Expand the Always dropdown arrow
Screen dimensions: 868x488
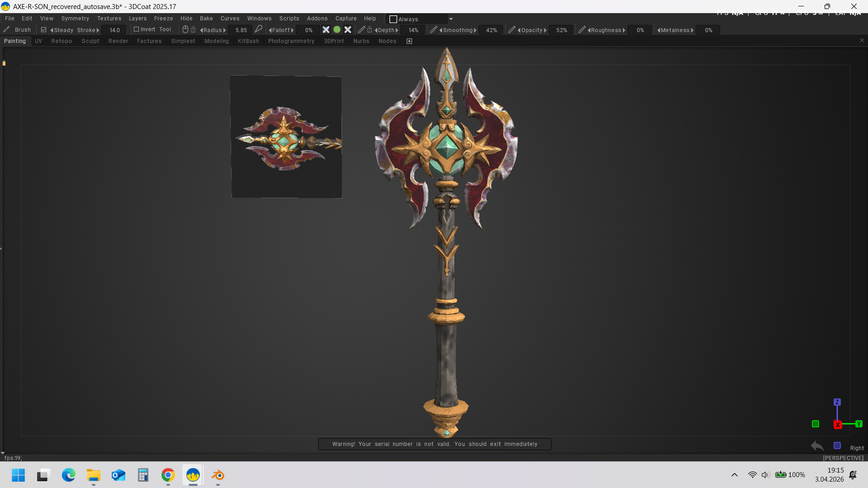451,19
